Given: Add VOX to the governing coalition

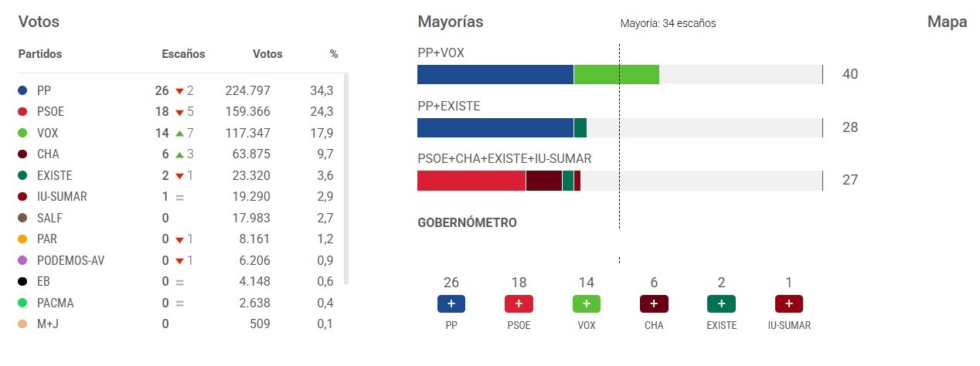Looking at the screenshot, I should coord(586,304).
